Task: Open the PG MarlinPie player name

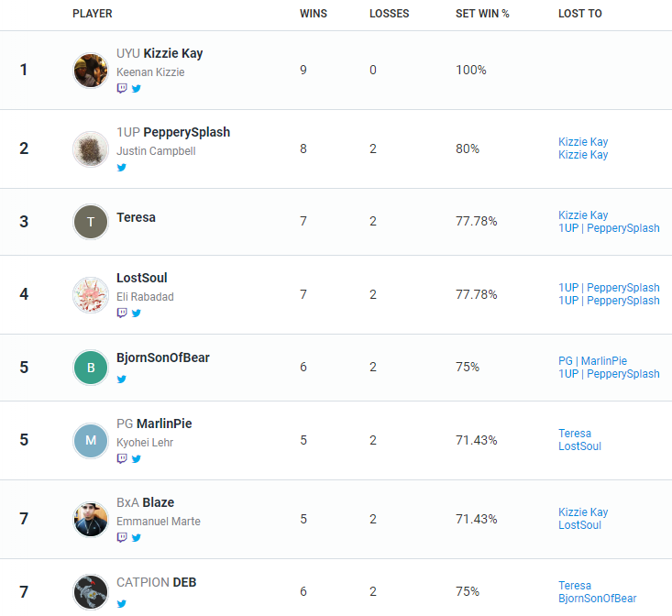Action: click(154, 423)
